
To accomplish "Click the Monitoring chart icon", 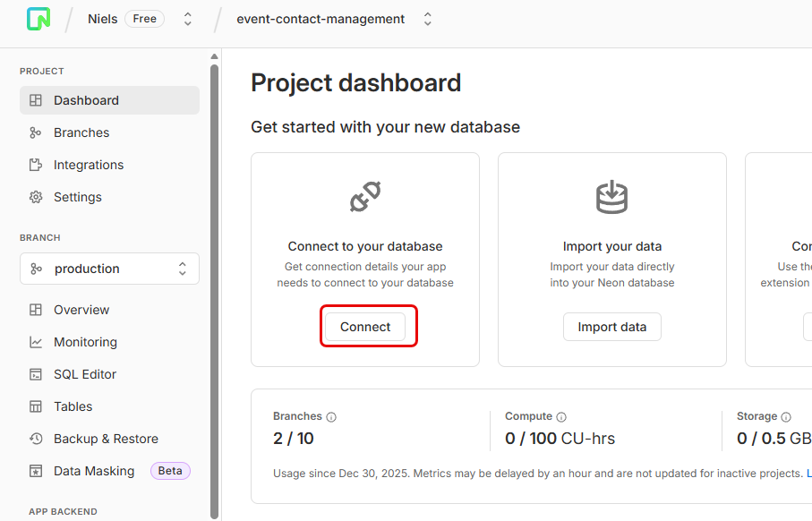I will (36, 342).
